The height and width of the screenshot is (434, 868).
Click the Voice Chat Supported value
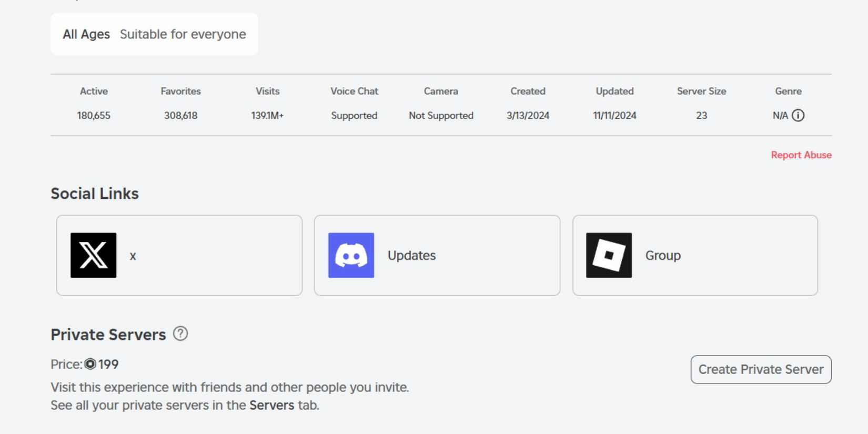(354, 116)
